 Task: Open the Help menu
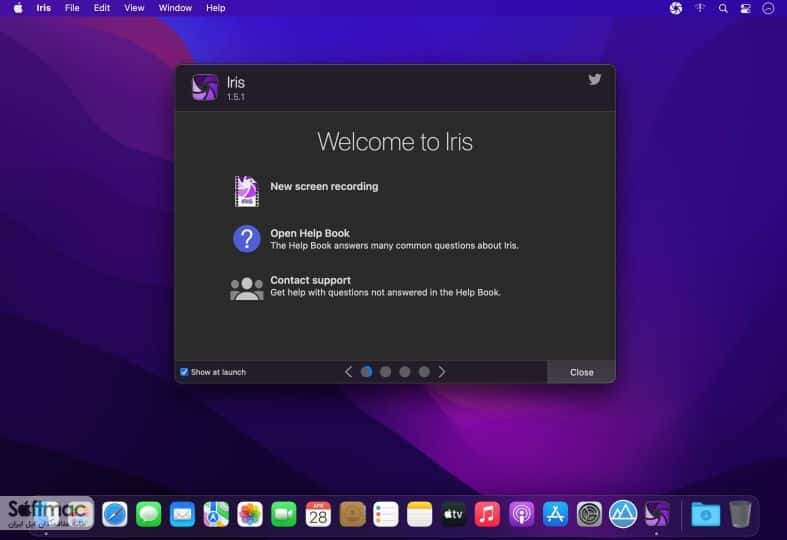coord(216,8)
